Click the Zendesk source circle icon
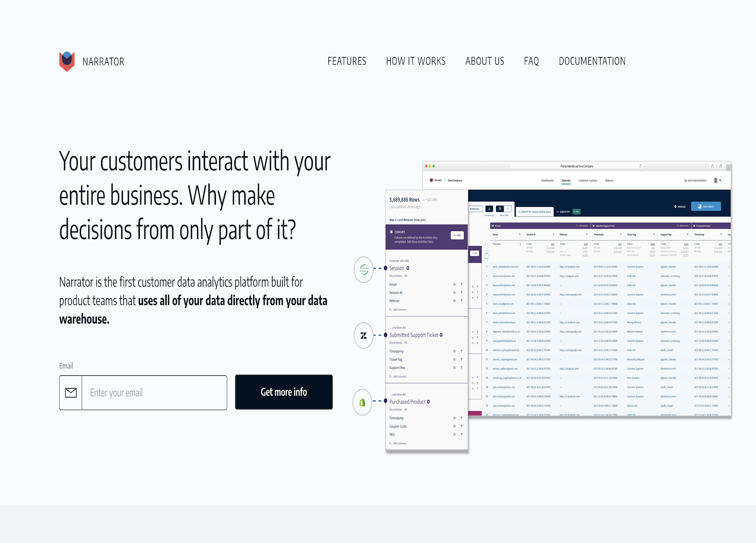 click(x=364, y=336)
